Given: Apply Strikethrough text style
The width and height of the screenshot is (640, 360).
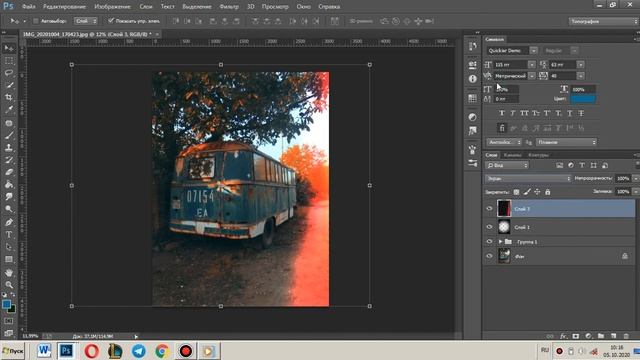Looking at the screenshot, I should click(x=581, y=113).
